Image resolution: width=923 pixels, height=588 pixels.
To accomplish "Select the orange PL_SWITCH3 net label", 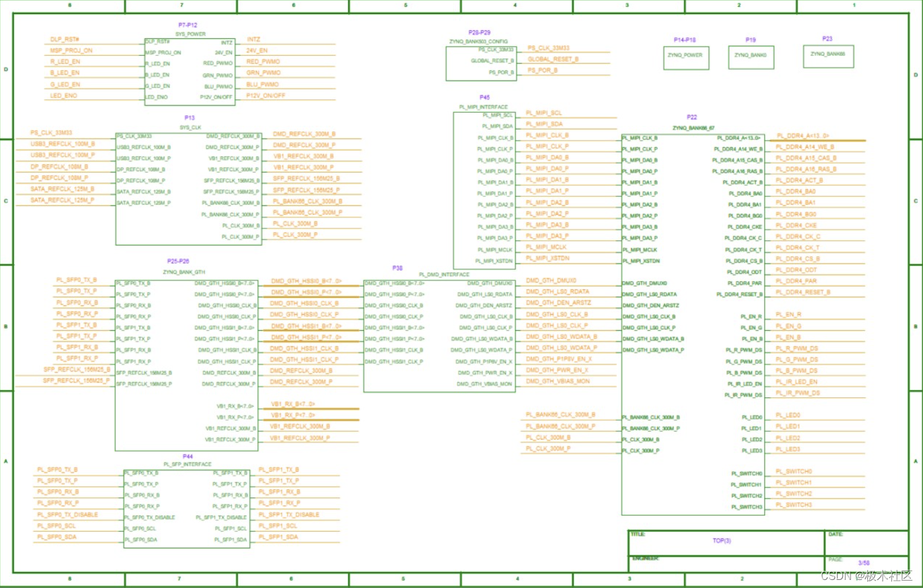I will coord(794,505).
